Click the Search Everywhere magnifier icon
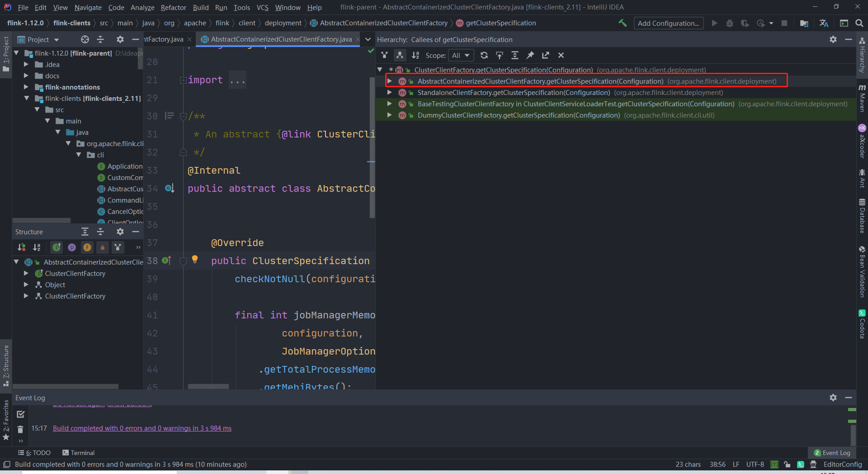The image size is (868, 474). click(x=859, y=23)
